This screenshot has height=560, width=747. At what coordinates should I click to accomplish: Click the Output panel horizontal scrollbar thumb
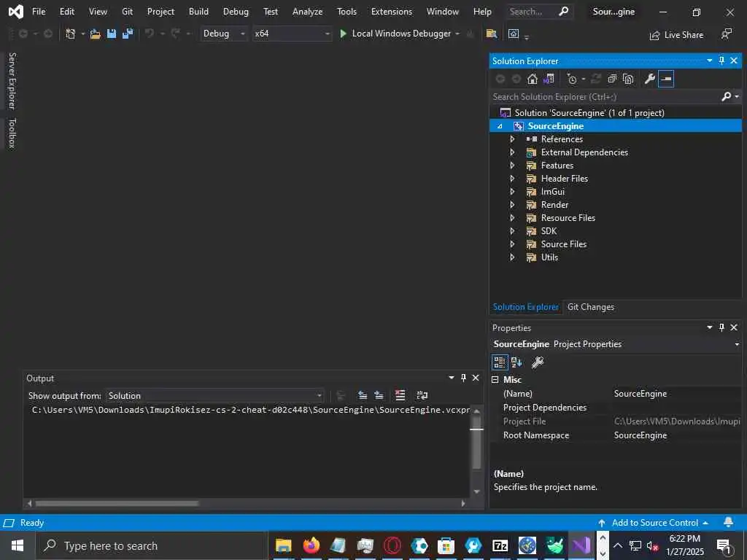[117, 503]
